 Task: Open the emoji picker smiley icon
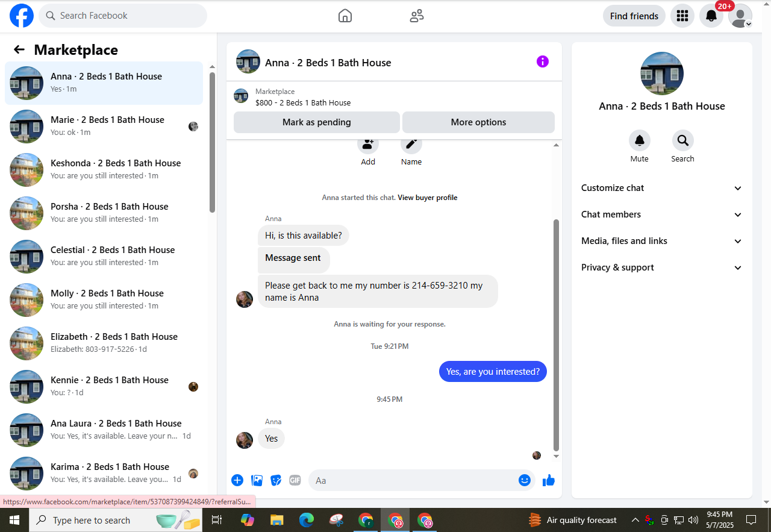tap(525, 480)
